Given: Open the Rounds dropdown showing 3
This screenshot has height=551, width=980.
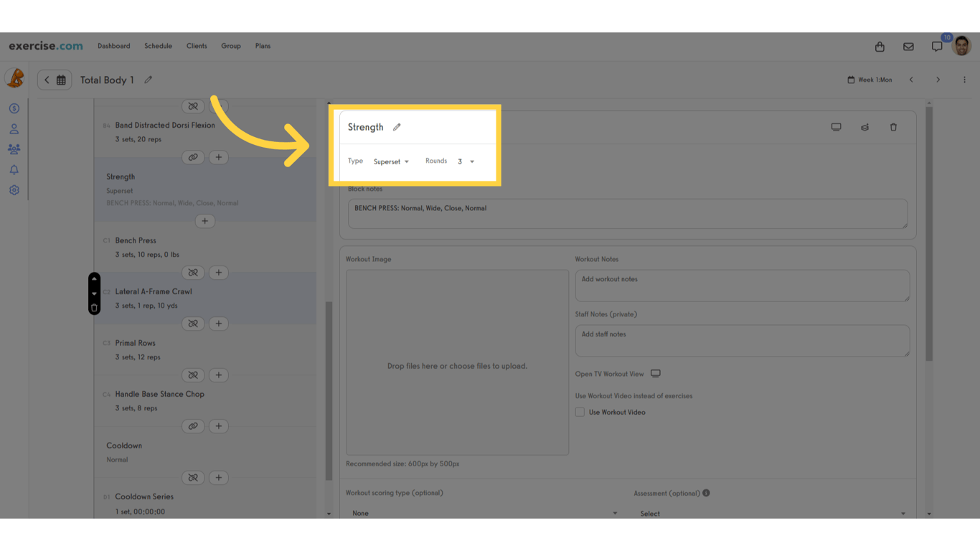Looking at the screenshot, I should [x=466, y=161].
